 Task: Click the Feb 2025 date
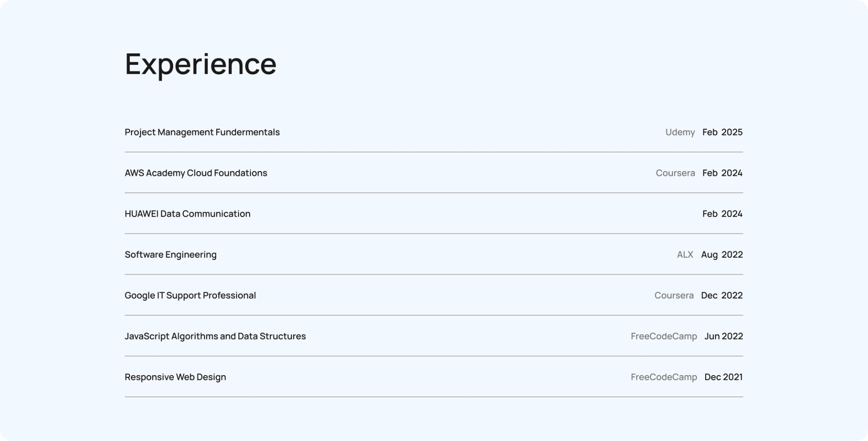point(722,132)
